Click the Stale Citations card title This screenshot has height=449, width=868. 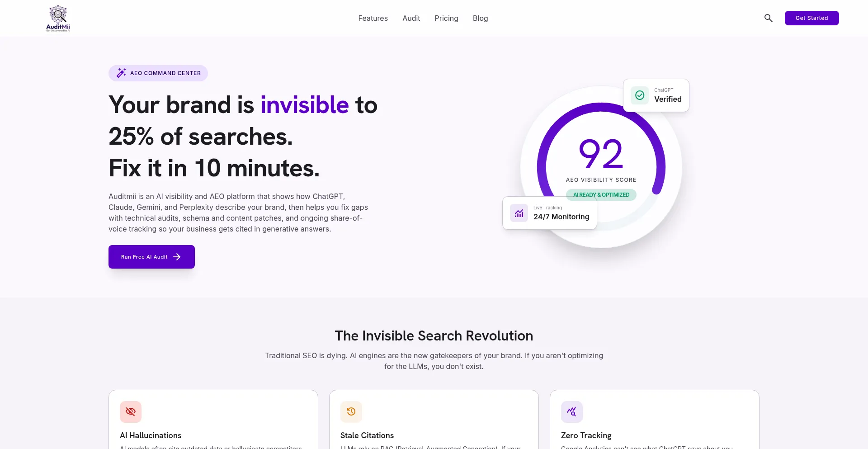point(367,435)
